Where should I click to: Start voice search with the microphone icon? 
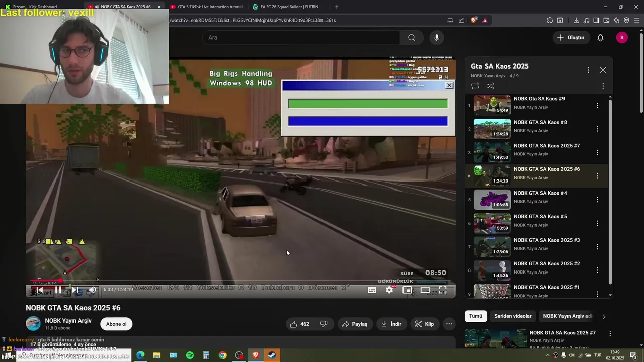click(437, 38)
